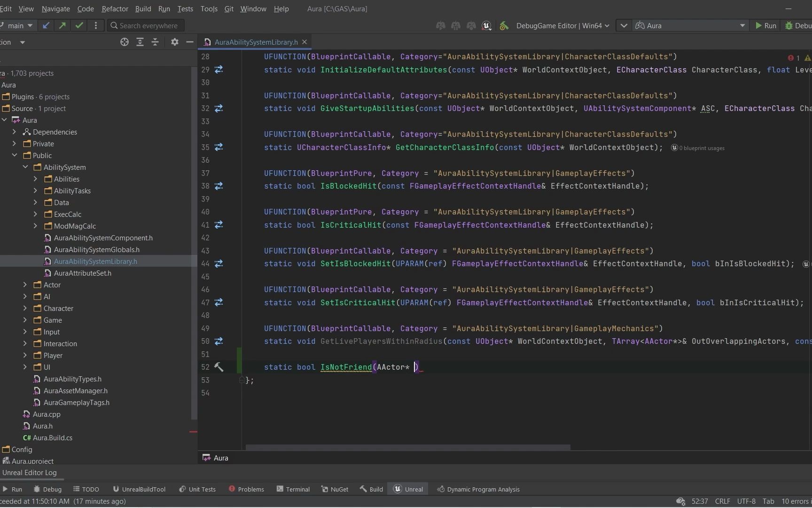Expand the ExecCalc folder
Image resolution: width=812 pixels, height=508 pixels.
[x=35, y=214]
